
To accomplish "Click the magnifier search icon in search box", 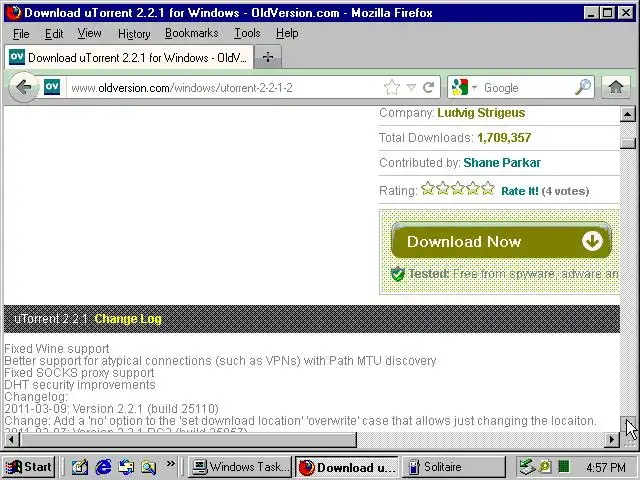I will 583,87.
